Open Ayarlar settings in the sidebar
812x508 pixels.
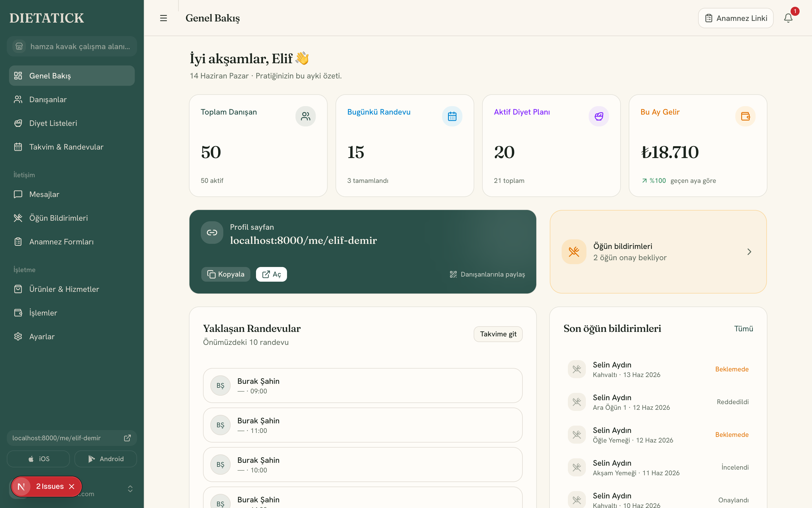coord(72,336)
